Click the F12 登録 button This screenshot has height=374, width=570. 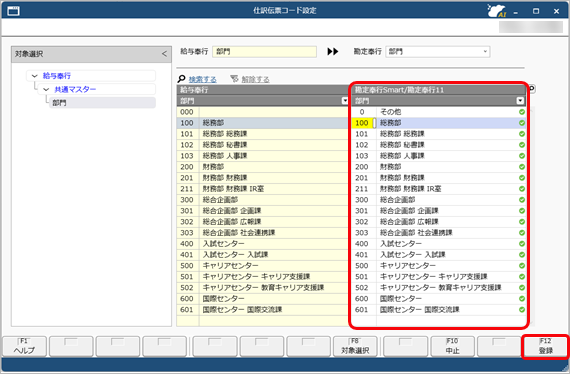point(546,346)
